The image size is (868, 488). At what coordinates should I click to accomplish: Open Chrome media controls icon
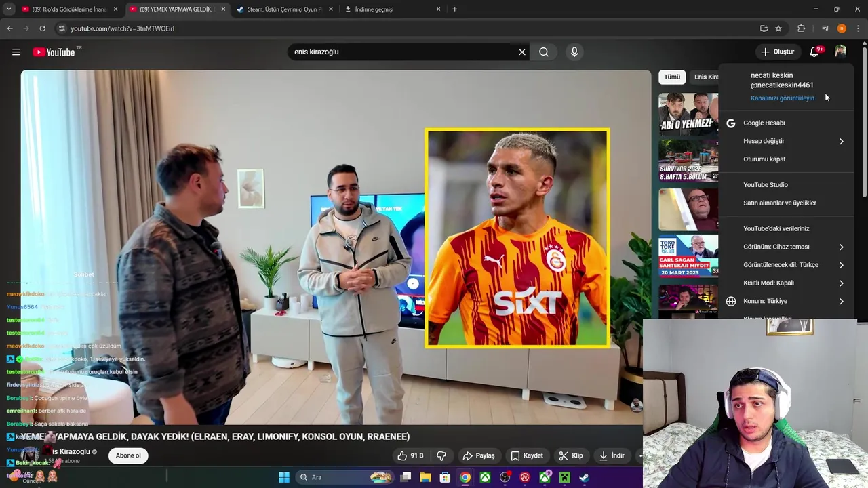[825, 28]
